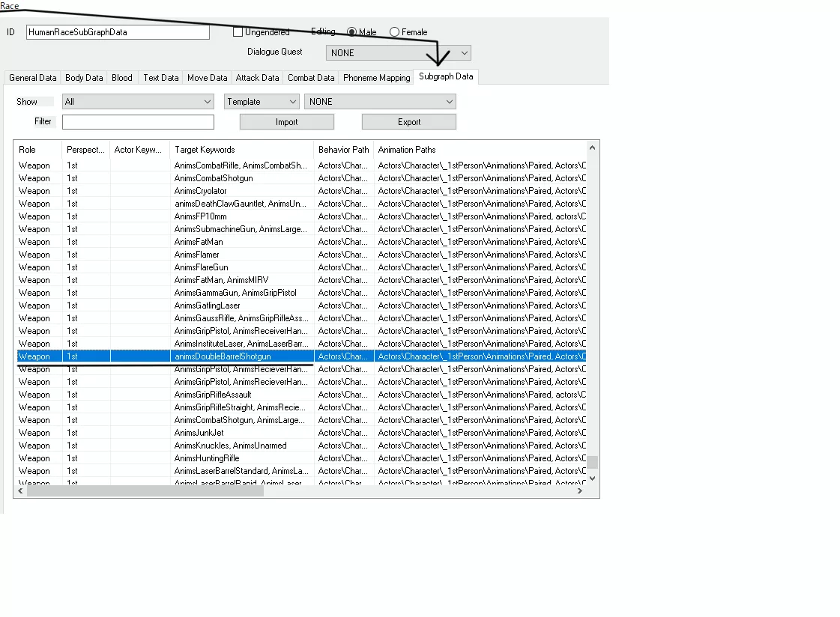Click the horizontal scrollbar thumb
Viewport: 840px width, 617px height.
(145, 490)
